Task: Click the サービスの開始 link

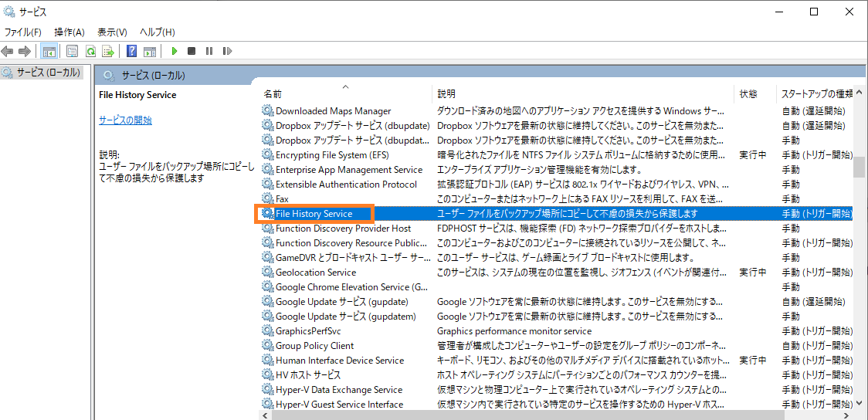Action: pos(125,120)
